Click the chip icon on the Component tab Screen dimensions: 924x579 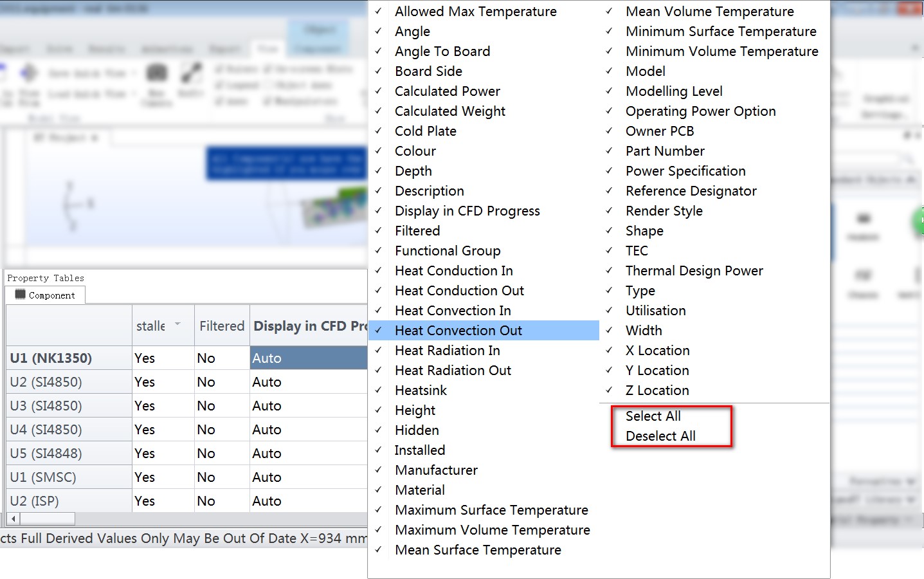click(20, 295)
